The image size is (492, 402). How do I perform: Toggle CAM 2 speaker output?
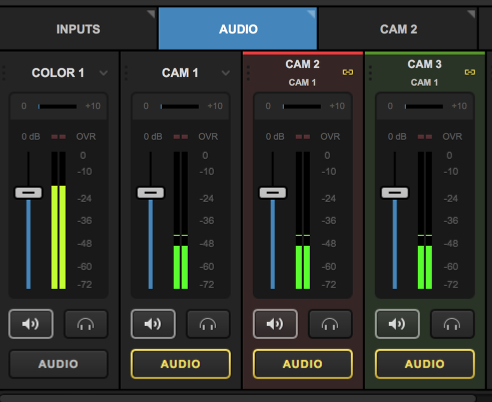tap(275, 324)
